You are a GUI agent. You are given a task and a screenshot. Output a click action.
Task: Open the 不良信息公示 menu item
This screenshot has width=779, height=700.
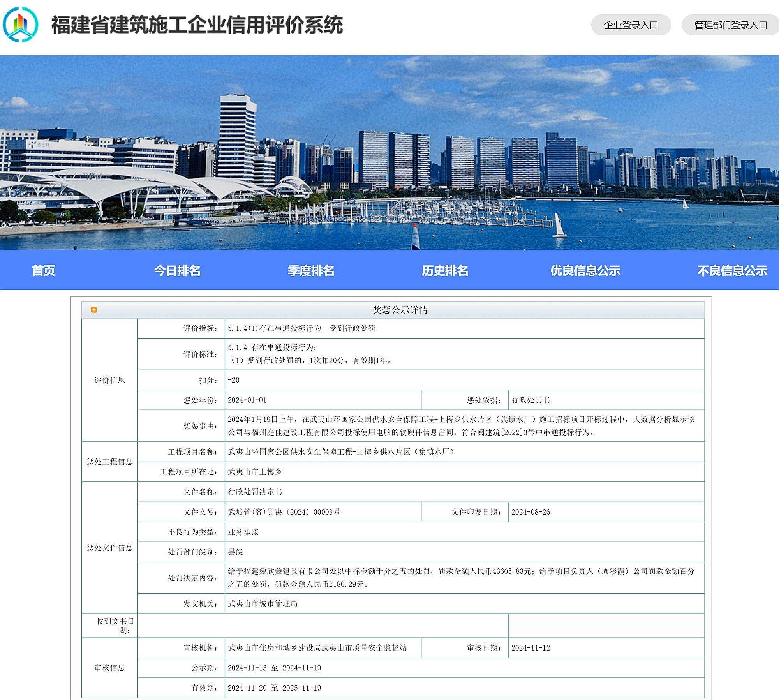point(732,270)
